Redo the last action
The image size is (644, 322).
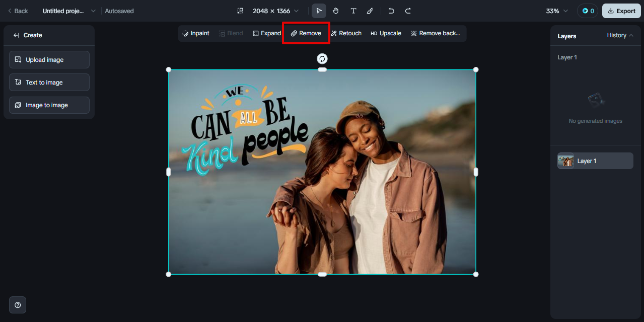point(408,11)
